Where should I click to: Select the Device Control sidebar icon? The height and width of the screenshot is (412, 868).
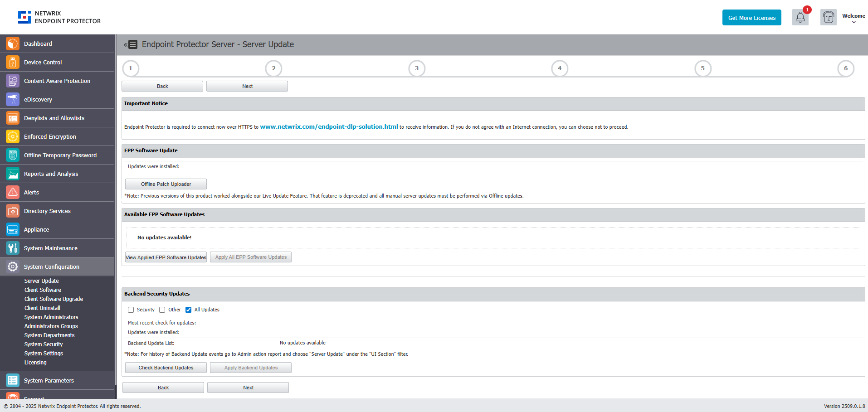tap(44, 62)
